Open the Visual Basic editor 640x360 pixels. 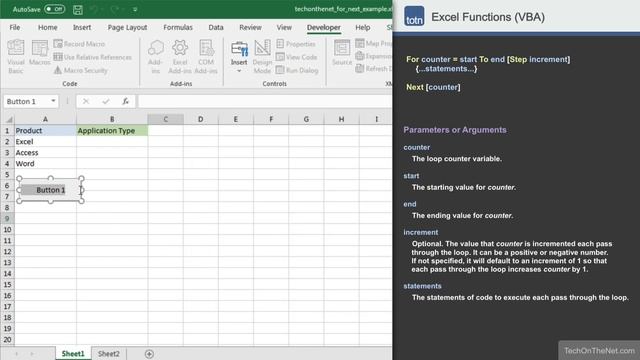coord(16,56)
